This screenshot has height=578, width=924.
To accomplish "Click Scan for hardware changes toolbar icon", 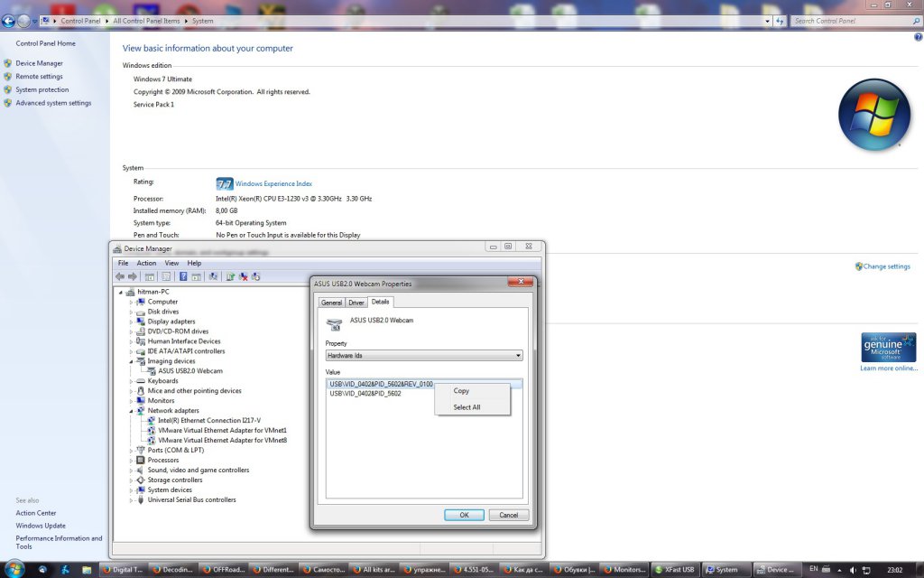I will [x=213, y=276].
